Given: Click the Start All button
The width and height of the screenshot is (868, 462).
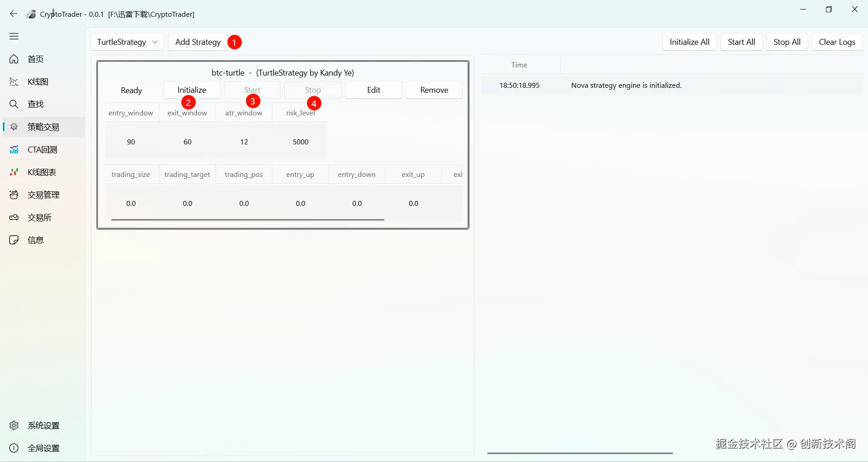Looking at the screenshot, I should [x=741, y=42].
